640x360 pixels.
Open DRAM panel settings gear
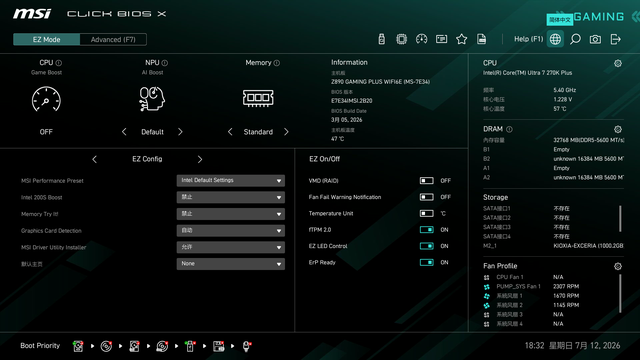(618, 129)
